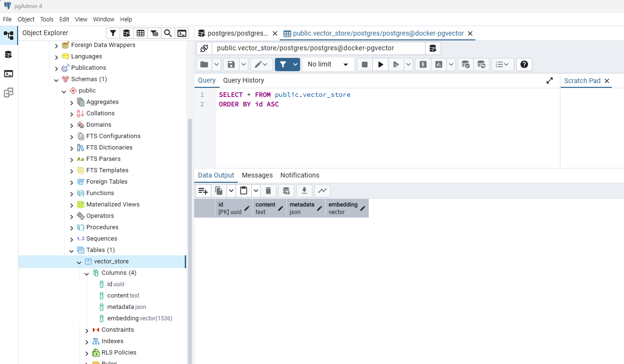
Task: Click the Explain query button
Action: click(x=423, y=65)
